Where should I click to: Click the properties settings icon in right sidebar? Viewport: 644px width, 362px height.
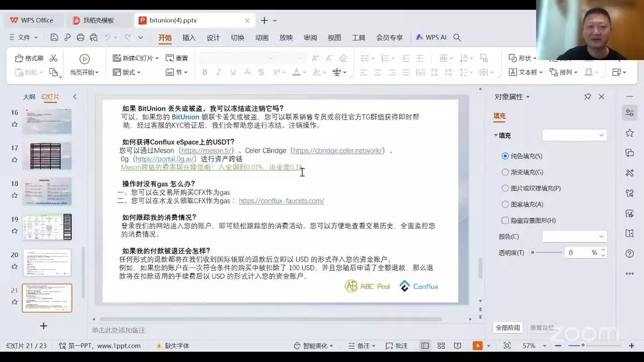coord(630,113)
